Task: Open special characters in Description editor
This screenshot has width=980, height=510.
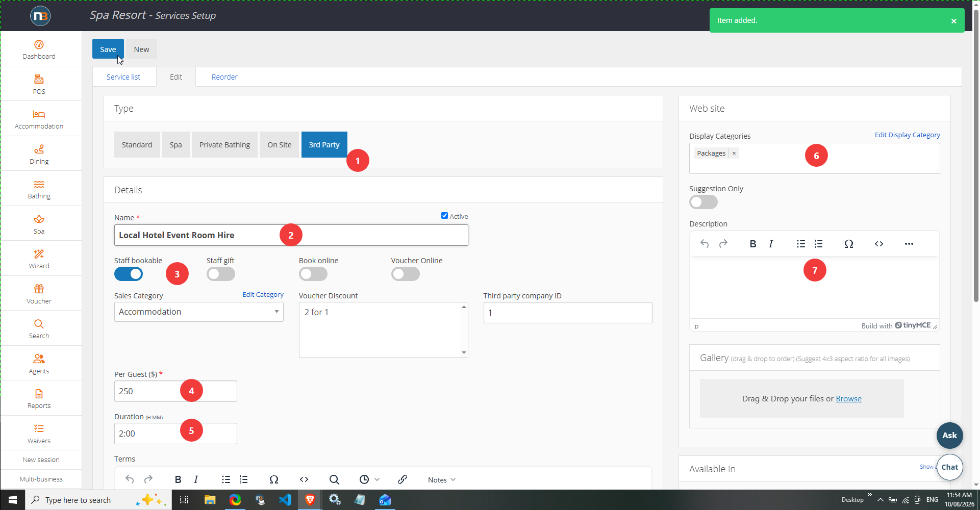Action: click(x=849, y=244)
